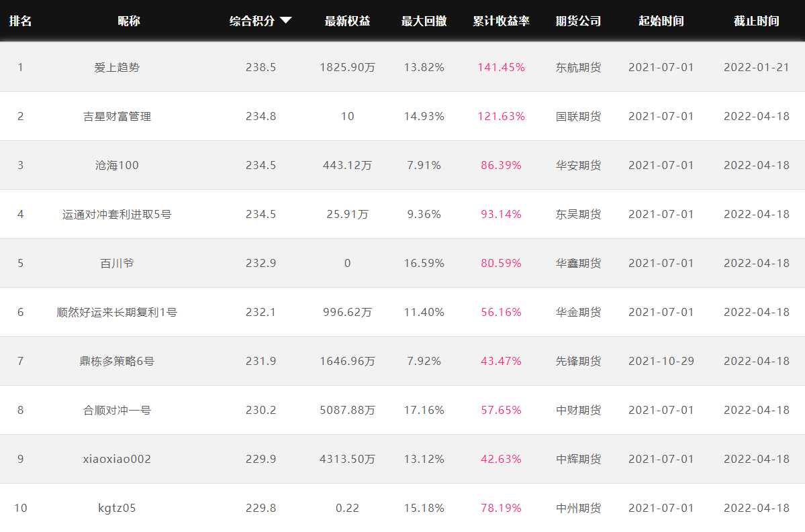Select return rate 80.59%

point(501,263)
